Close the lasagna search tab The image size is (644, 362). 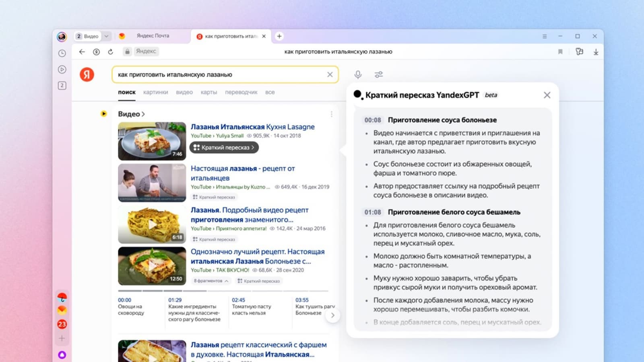click(264, 36)
